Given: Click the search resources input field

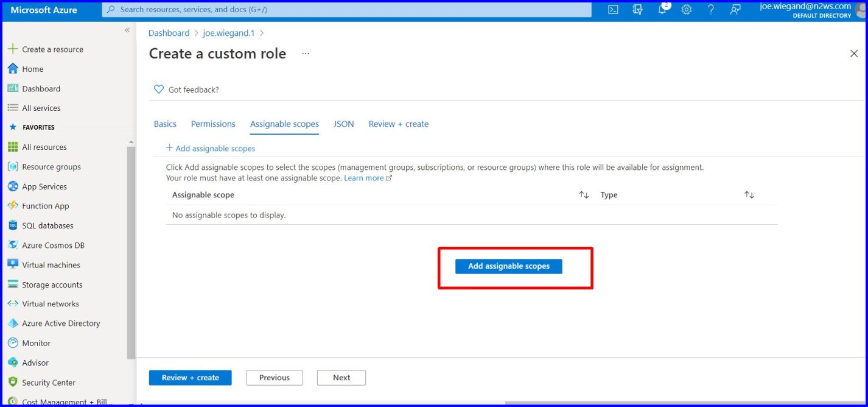Looking at the screenshot, I should click(347, 10).
